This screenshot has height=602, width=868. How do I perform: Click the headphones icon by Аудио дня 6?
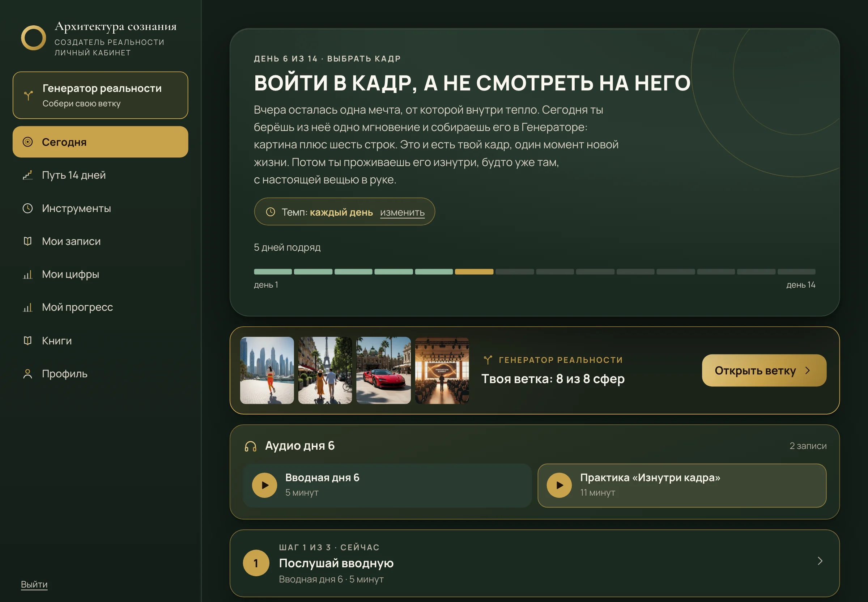(x=250, y=446)
